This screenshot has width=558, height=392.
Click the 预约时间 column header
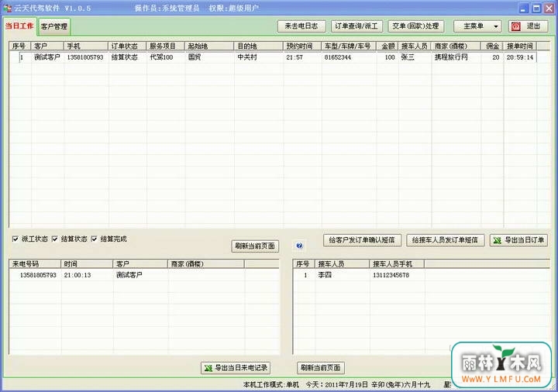point(302,46)
